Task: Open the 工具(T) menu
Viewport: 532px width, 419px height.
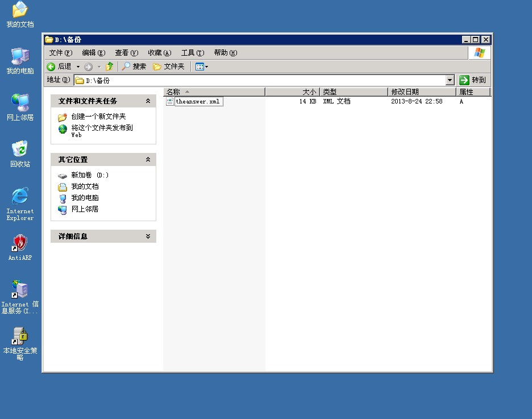Action: click(192, 52)
